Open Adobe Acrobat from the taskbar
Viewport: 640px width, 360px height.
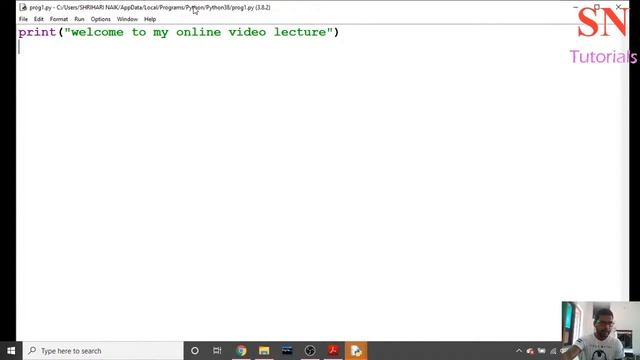(x=333, y=351)
